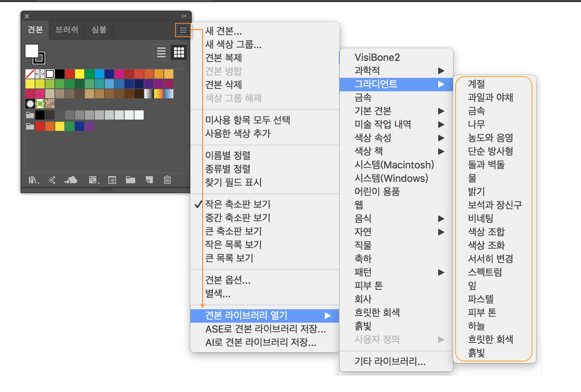Activate the white Fill box

coord(31,51)
